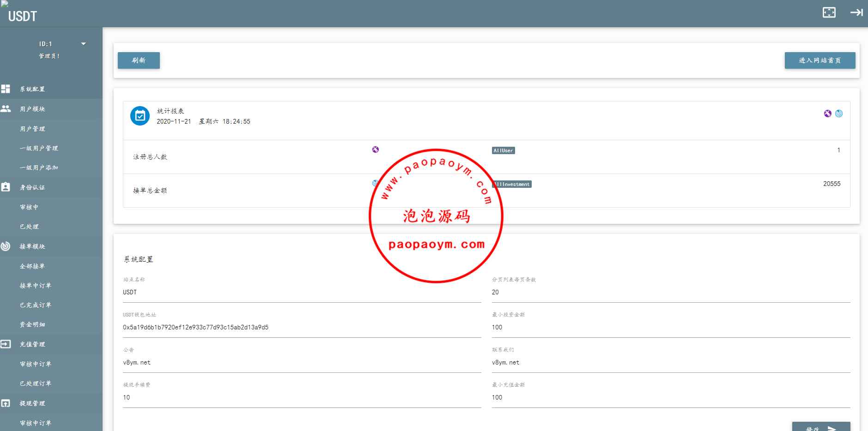The width and height of the screenshot is (868, 431).
Task: Click the USDT钱包地址 input field
Action: click(x=302, y=327)
